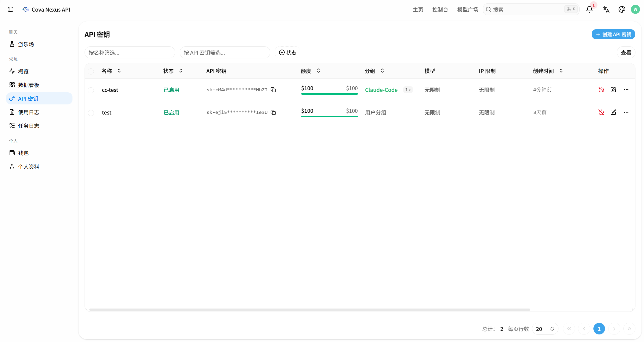Open 任务日志 in the sidebar

point(39,126)
